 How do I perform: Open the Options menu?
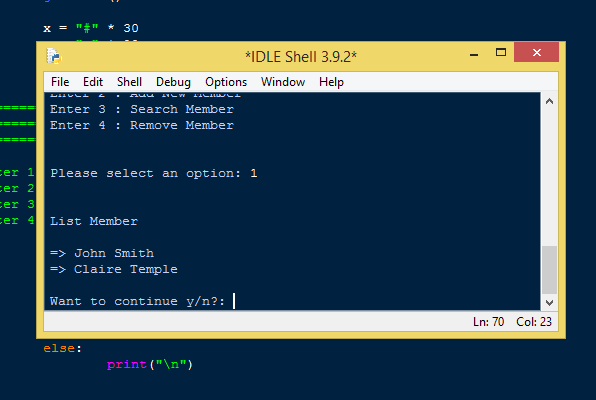(226, 82)
